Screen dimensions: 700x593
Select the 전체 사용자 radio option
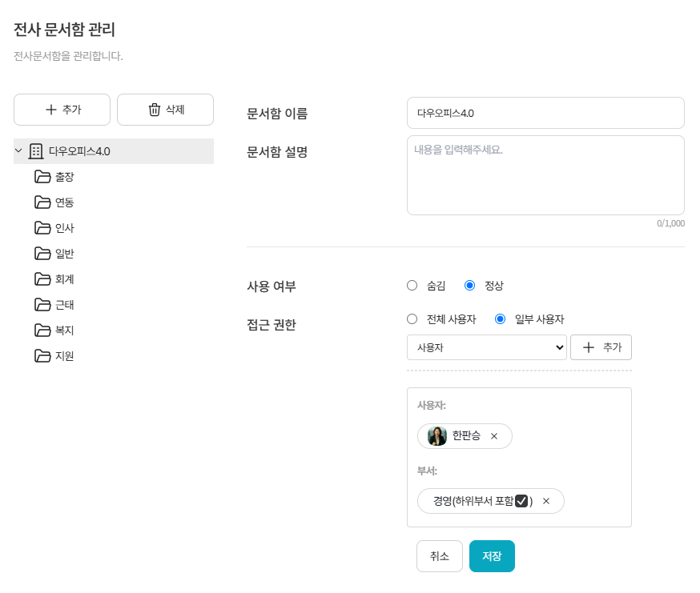click(x=412, y=319)
